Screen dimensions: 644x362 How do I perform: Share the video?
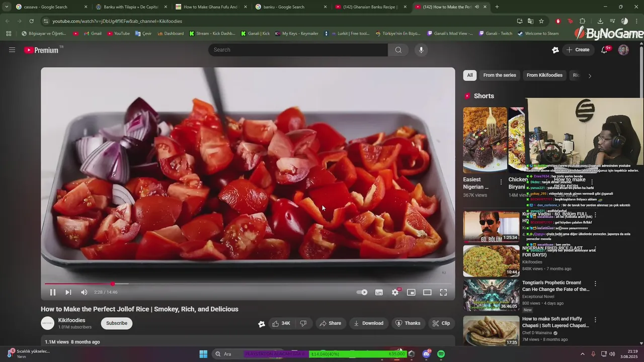[x=330, y=323]
